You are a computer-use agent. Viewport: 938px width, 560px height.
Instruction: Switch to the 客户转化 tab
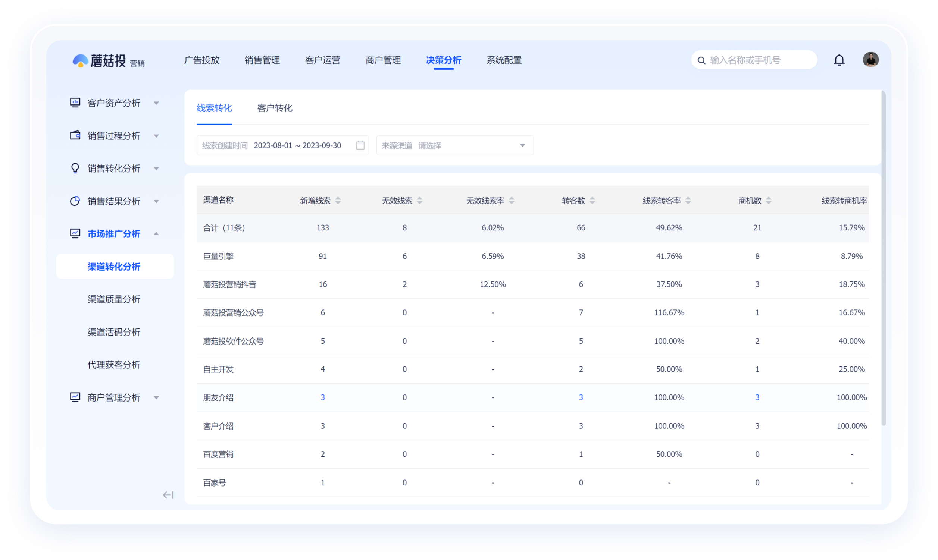pos(275,108)
